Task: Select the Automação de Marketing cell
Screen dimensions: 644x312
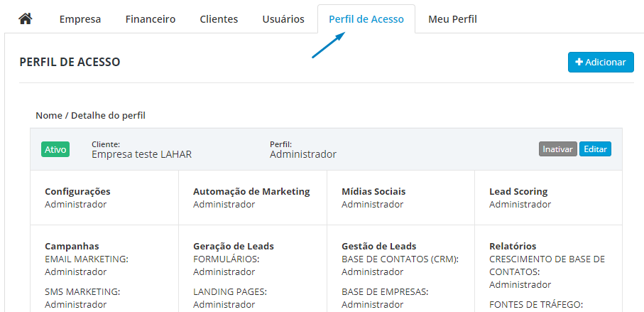Action: 253,198
